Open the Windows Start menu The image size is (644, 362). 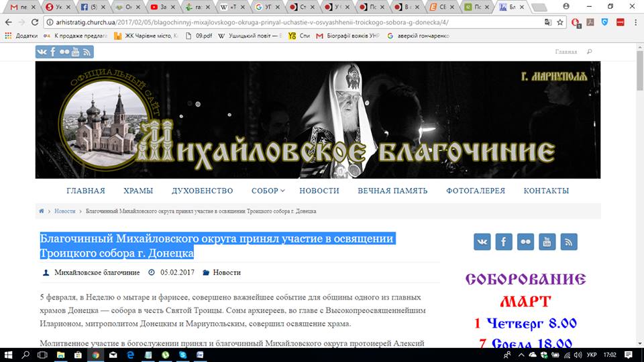(x=9, y=354)
